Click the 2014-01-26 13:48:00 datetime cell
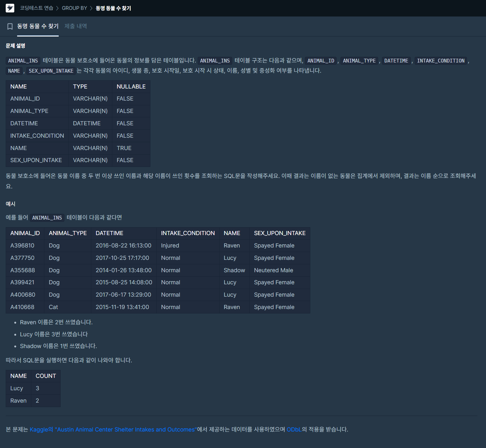Image resolution: width=486 pixels, height=448 pixels. point(124,270)
